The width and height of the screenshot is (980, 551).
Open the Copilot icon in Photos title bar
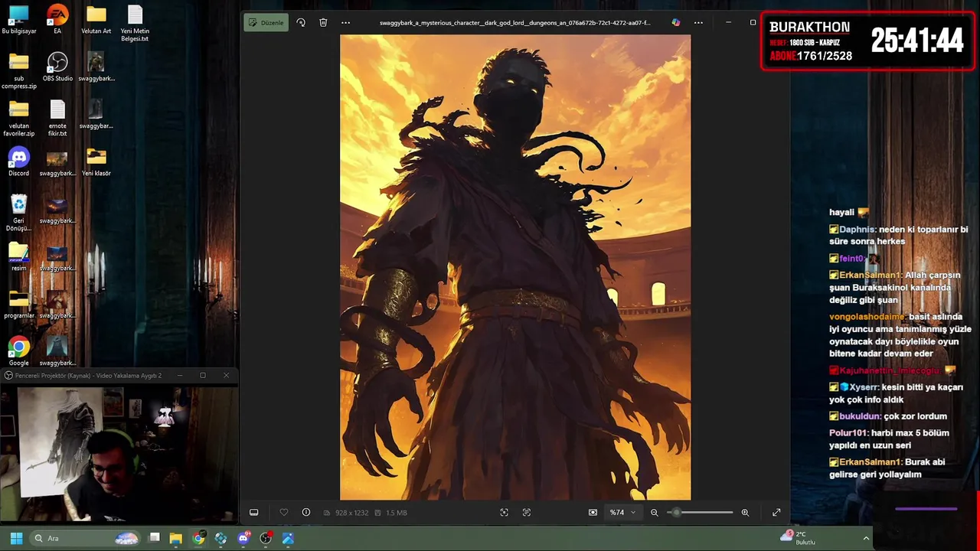(676, 22)
